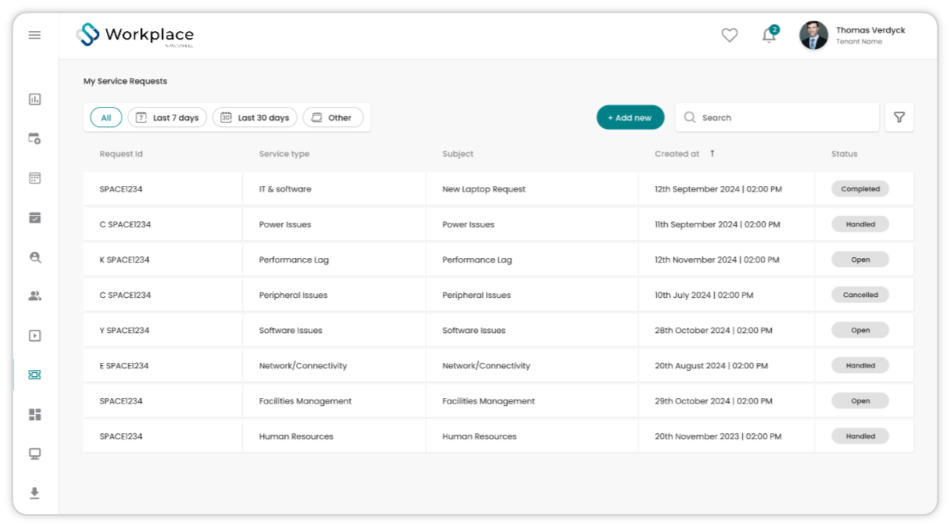Click the Add new button

pyautogui.click(x=630, y=118)
